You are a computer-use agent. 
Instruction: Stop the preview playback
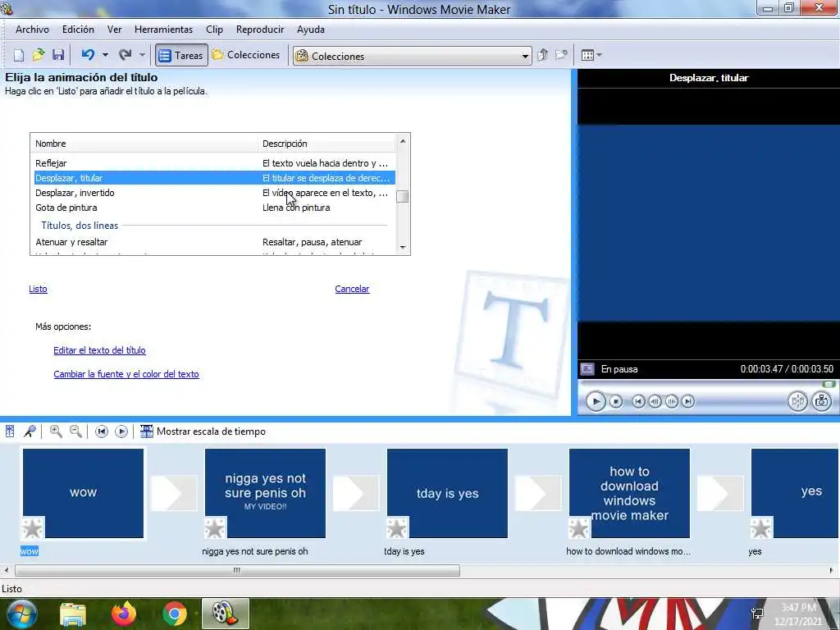(616, 402)
